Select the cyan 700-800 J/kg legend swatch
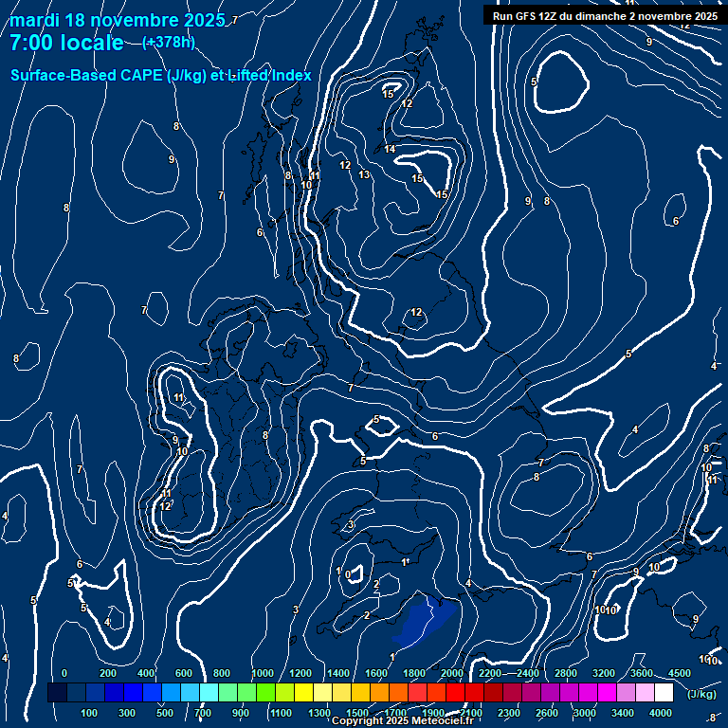This screenshot has height=728, width=728. pos(209,692)
